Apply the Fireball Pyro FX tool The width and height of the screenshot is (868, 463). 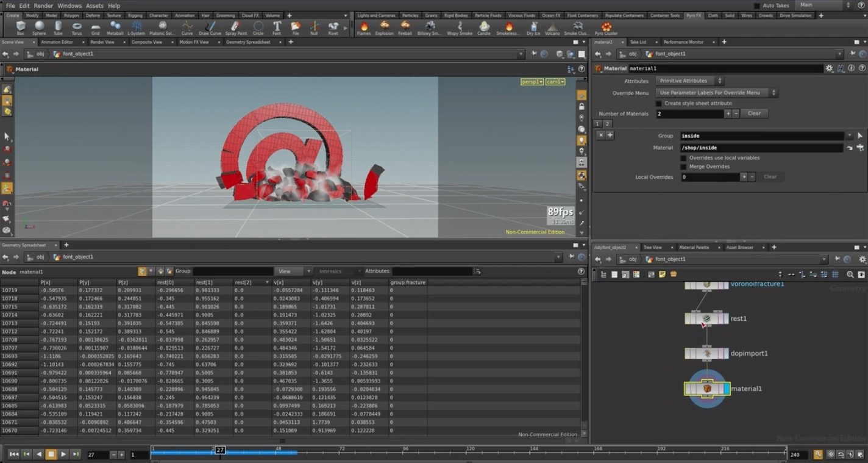[405, 28]
